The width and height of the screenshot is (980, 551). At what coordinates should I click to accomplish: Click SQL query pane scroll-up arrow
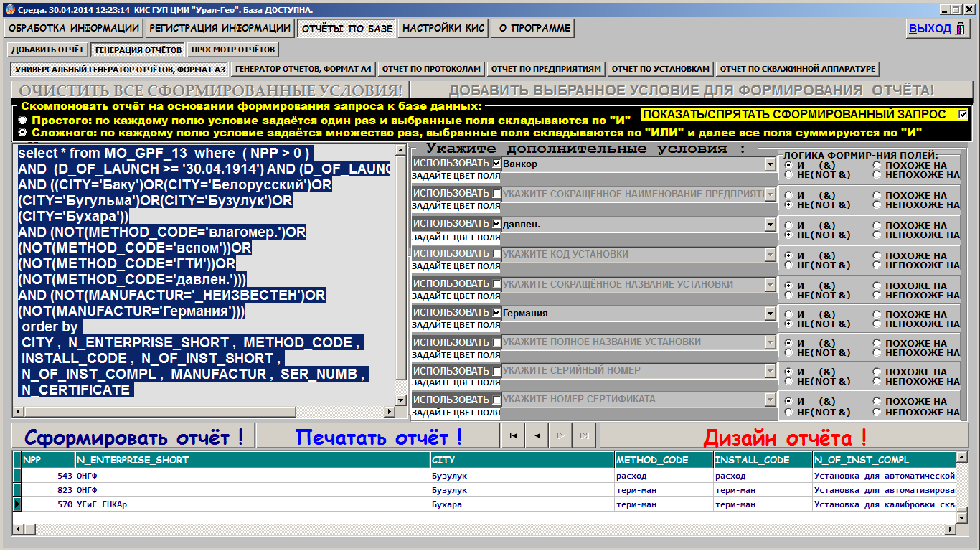click(x=401, y=150)
